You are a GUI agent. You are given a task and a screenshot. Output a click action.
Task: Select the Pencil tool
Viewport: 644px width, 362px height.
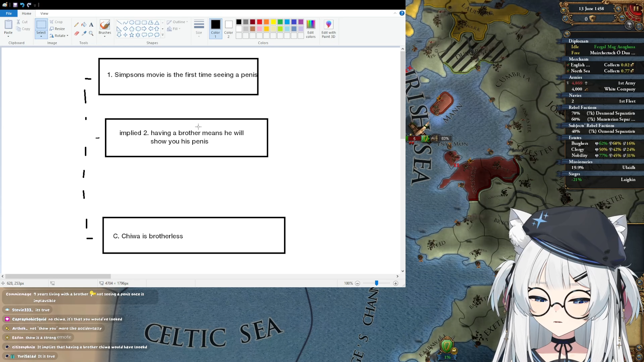(x=76, y=24)
